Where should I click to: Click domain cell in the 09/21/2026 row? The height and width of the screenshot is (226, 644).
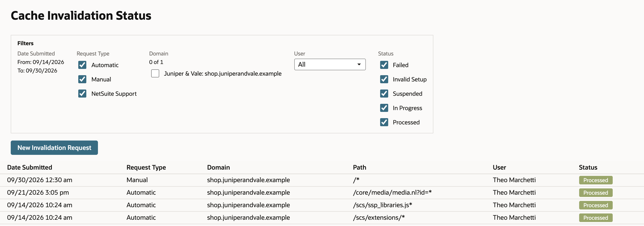[x=248, y=192]
